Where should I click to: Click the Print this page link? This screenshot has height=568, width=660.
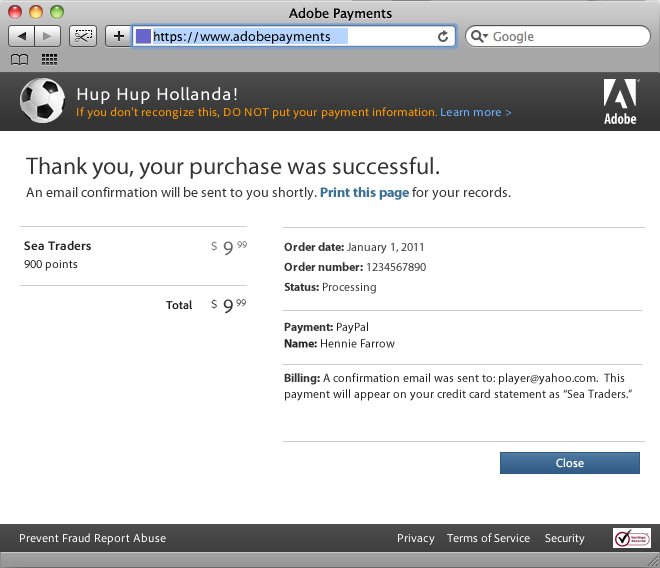(364, 192)
